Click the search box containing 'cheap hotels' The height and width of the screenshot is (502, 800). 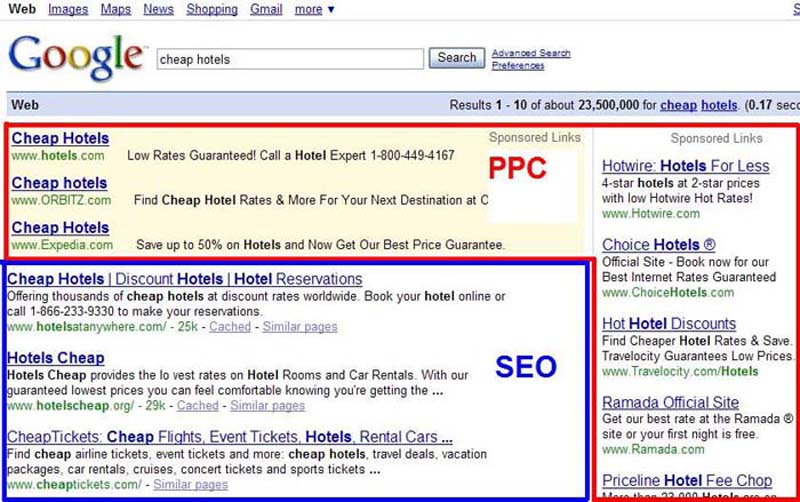point(290,59)
